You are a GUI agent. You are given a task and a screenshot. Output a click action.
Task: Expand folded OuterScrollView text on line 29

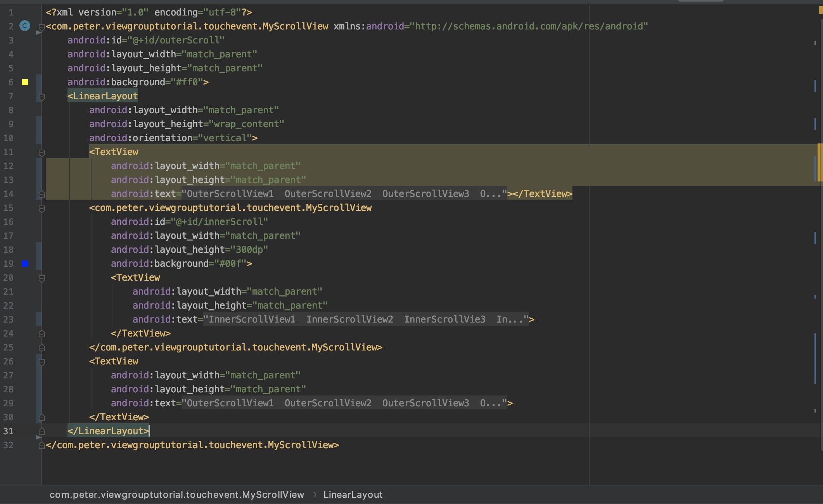point(344,403)
